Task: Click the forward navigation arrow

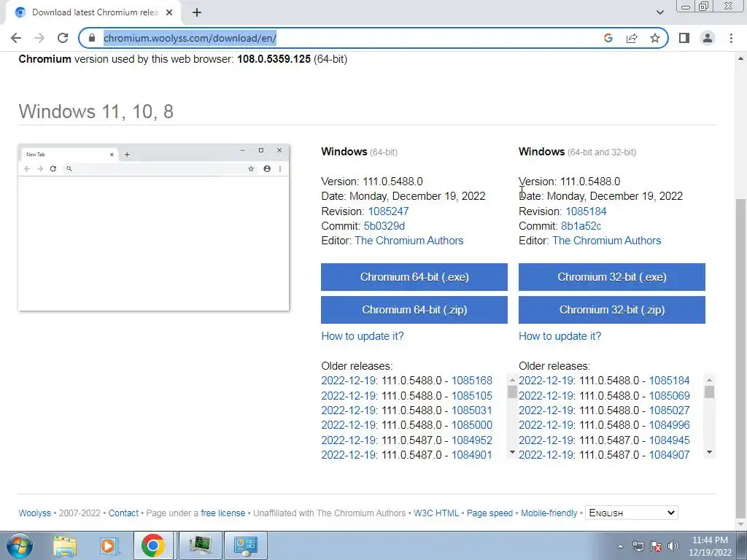Action: pyautogui.click(x=39, y=38)
